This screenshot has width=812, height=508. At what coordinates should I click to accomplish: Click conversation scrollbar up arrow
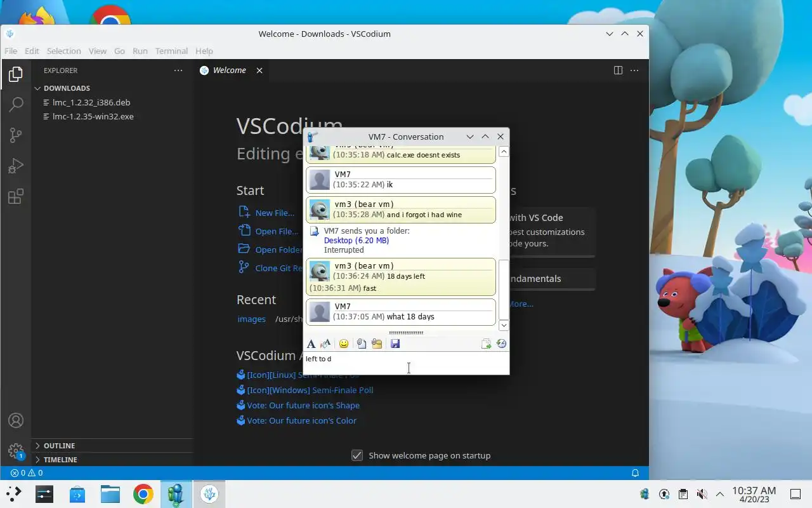[504, 152]
